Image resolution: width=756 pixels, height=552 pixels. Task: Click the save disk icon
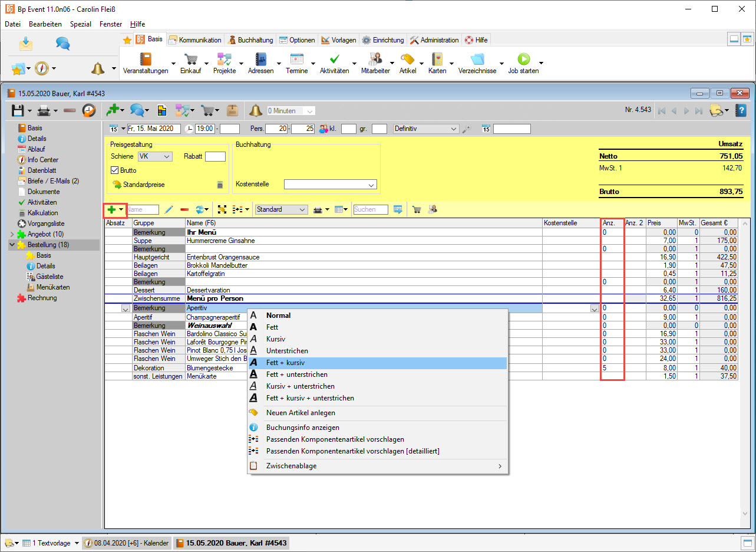click(x=18, y=110)
